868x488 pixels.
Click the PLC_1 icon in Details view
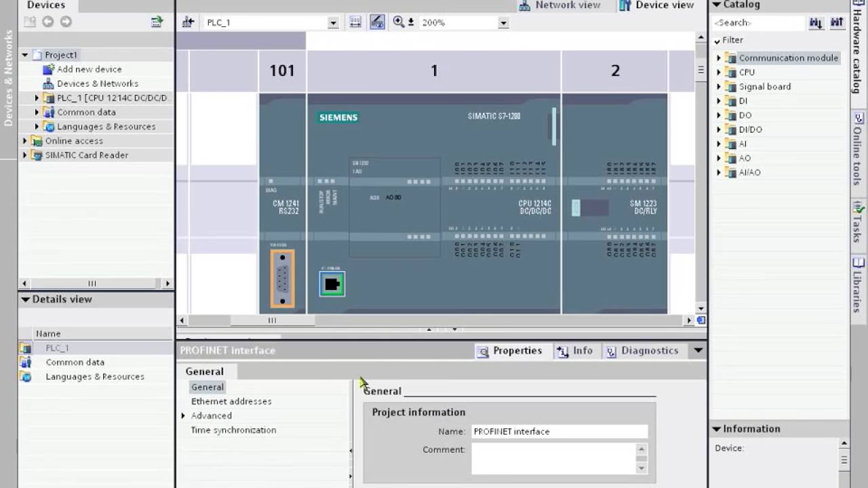pos(26,348)
